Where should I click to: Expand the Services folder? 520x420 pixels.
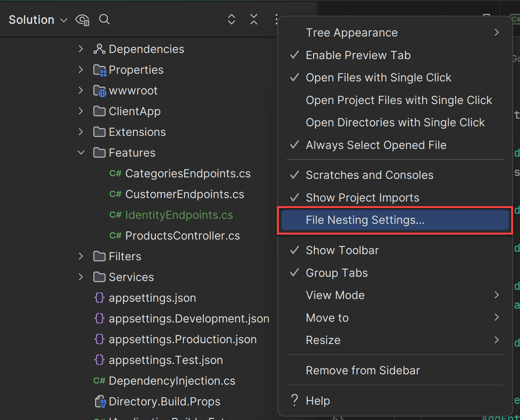[x=81, y=277]
